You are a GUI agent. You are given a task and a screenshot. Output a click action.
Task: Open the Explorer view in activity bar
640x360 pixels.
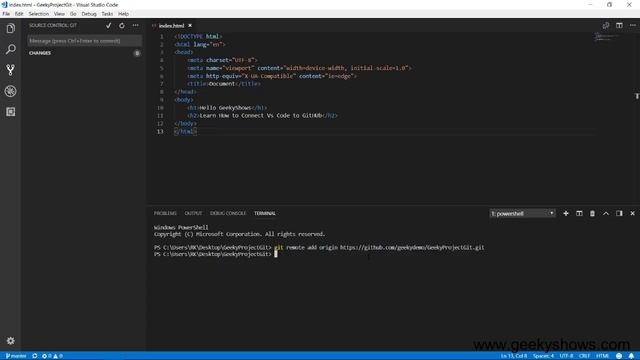pos(11,28)
